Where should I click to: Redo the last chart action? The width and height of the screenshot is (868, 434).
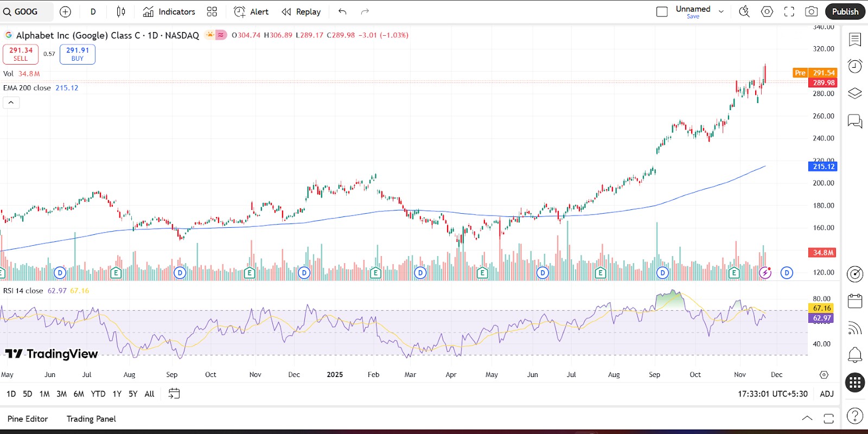365,11
